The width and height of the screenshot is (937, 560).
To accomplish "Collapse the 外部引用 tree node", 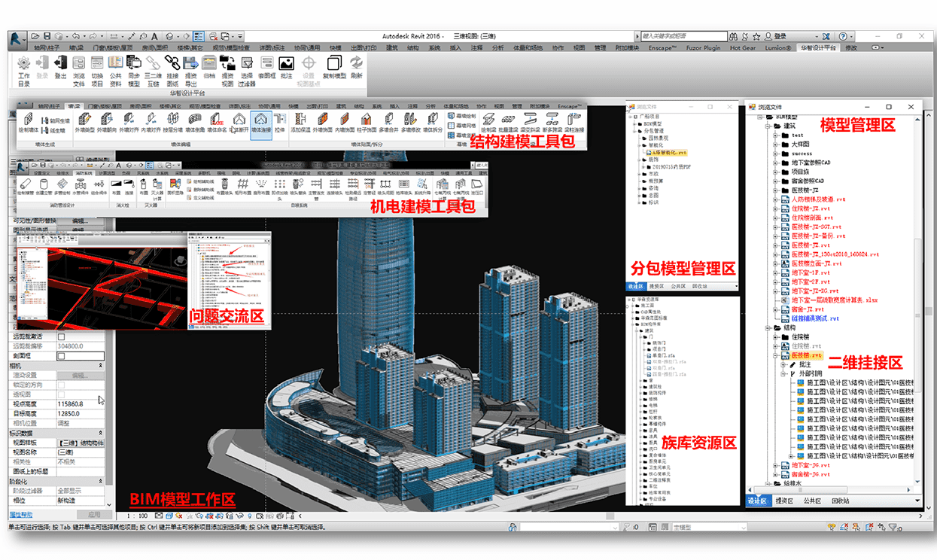I will (x=784, y=373).
